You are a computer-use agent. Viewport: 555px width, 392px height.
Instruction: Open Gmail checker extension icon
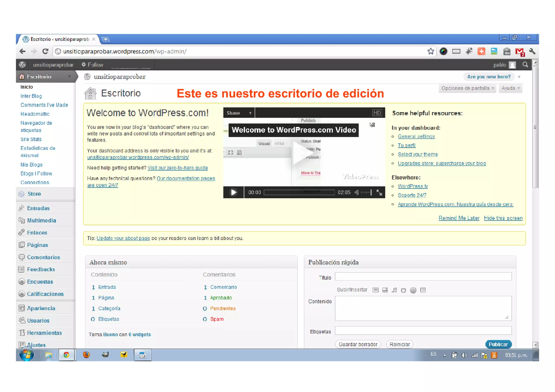(519, 51)
